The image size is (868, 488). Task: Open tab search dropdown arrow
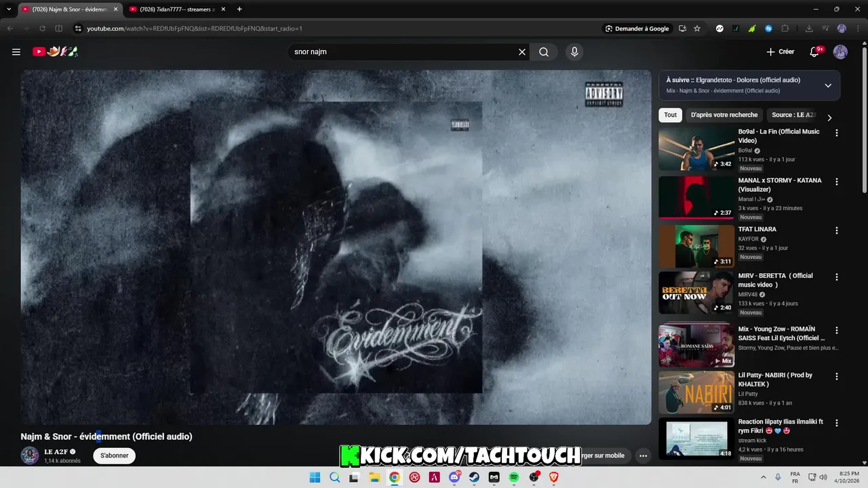[9, 9]
